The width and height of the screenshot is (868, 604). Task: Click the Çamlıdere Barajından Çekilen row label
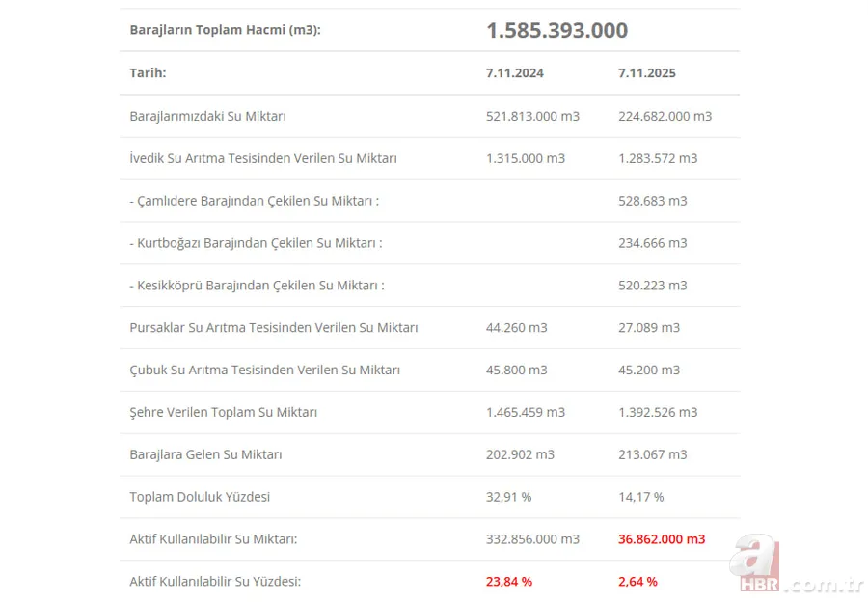[x=254, y=201]
